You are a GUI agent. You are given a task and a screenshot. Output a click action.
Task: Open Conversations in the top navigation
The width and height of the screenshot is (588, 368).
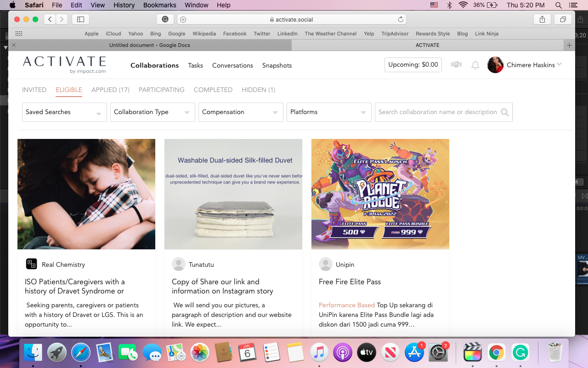click(232, 65)
